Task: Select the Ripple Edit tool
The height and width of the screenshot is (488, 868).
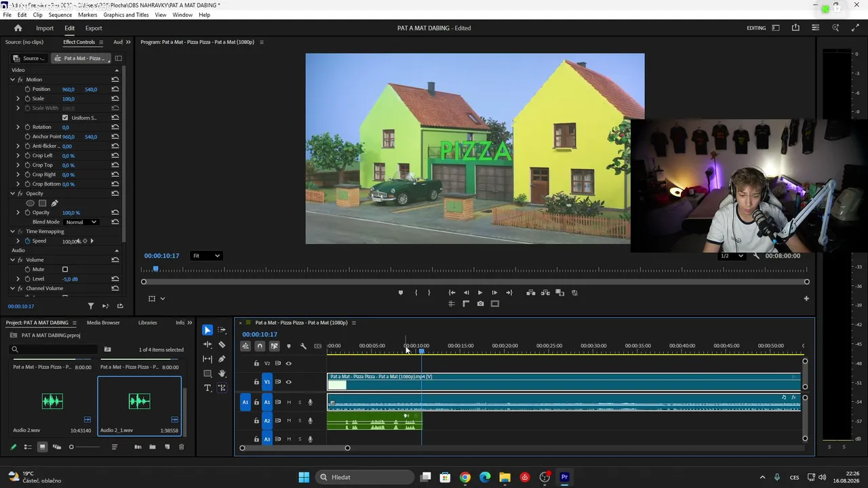Action: pyautogui.click(x=208, y=344)
